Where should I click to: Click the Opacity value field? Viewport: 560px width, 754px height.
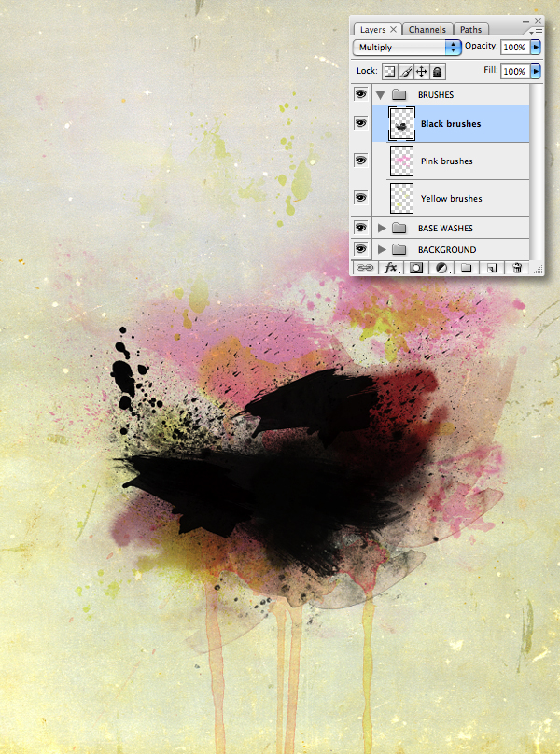(515, 47)
